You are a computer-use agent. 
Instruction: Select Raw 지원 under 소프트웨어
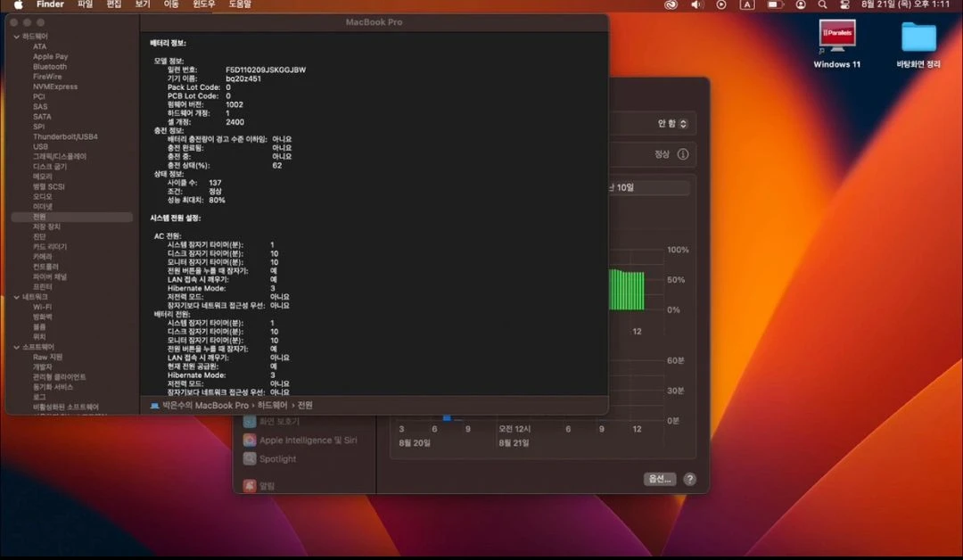(48, 357)
